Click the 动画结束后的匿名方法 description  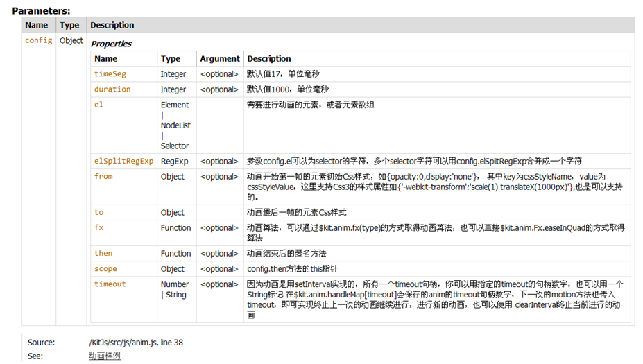(x=286, y=253)
